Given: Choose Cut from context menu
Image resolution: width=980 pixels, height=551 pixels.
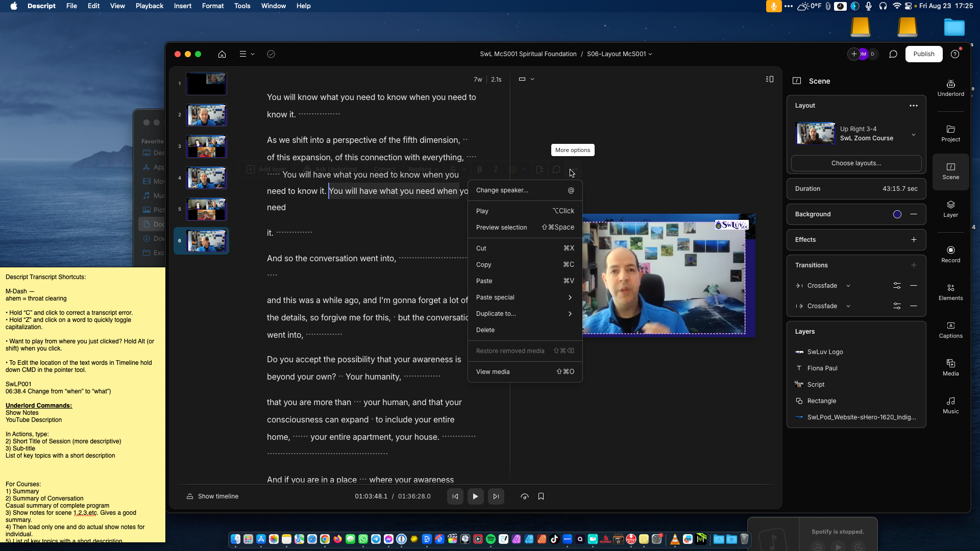Looking at the screenshot, I should click(x=525, y=248).
